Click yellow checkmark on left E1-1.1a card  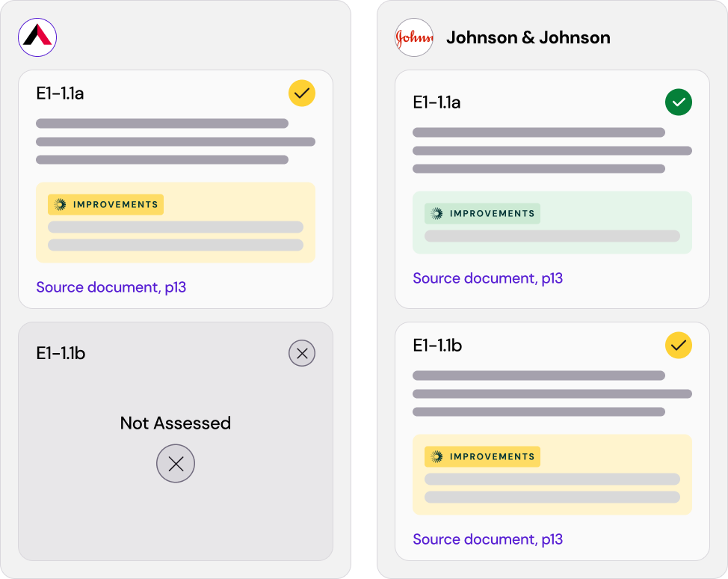302,94
